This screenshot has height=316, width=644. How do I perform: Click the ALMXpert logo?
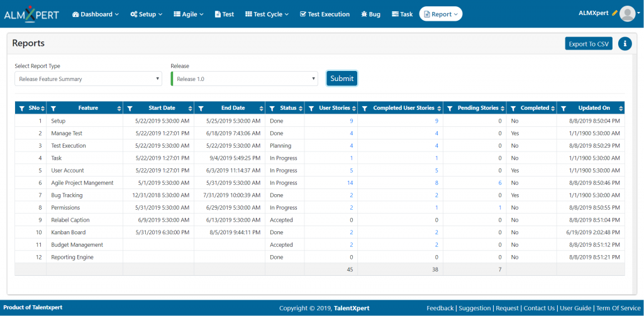point(31,14)
